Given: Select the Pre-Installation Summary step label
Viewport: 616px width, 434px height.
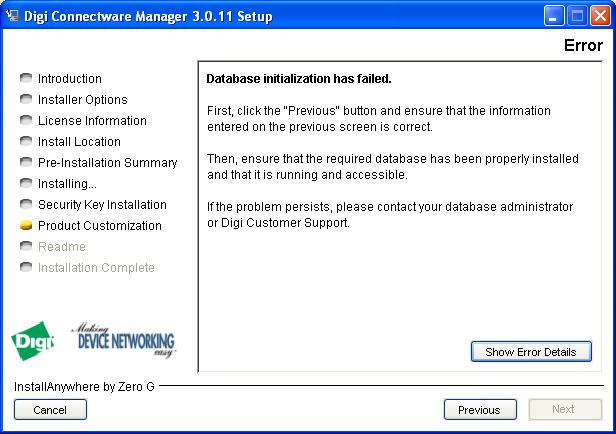Looking at the screenshot, I should [x=107, y=163].
